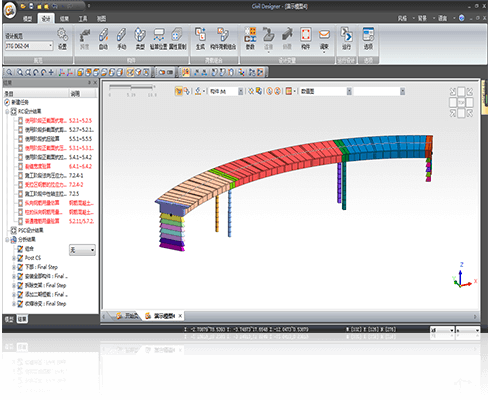Click the upper-right corner arrow of view cube
The image size is (490, 400).
pyautogui.click(x=470, y=91)
